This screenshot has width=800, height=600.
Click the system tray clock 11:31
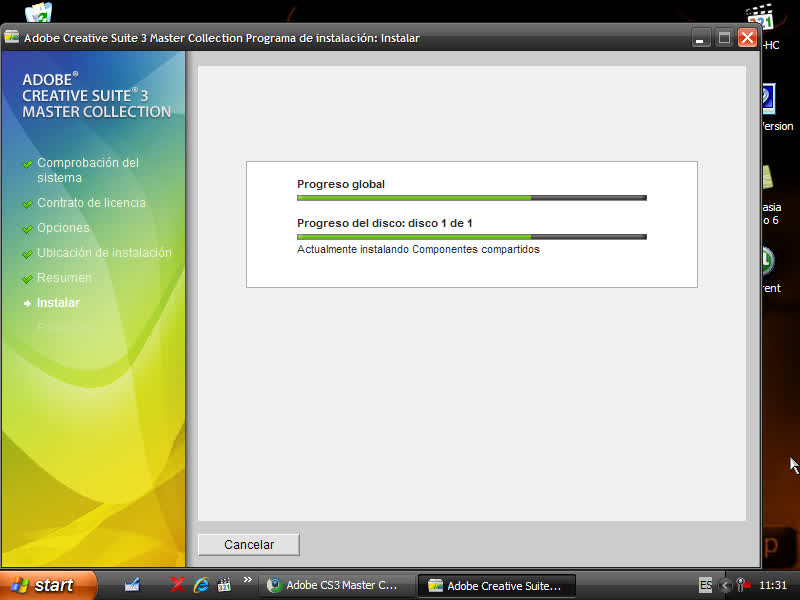click(x=773, y=585)
